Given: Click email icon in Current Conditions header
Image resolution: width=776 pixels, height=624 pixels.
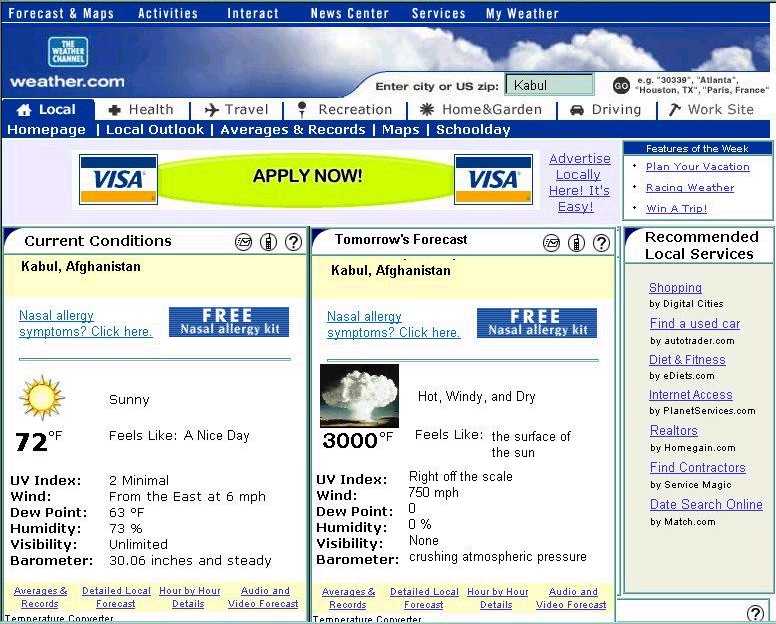Looking at the screenshot, I should click(x=243, y=242).
